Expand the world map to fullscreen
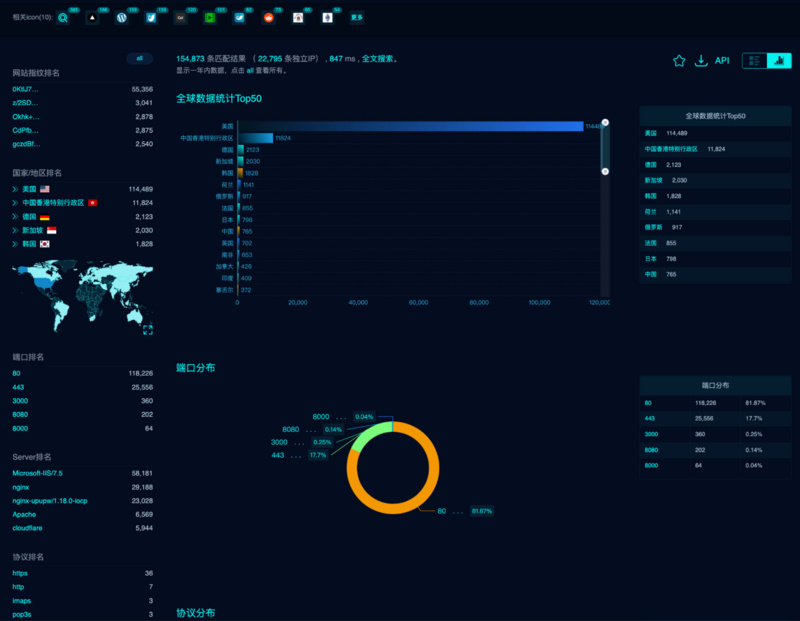This screenshot has width=800, height=621. pos(147,329)
